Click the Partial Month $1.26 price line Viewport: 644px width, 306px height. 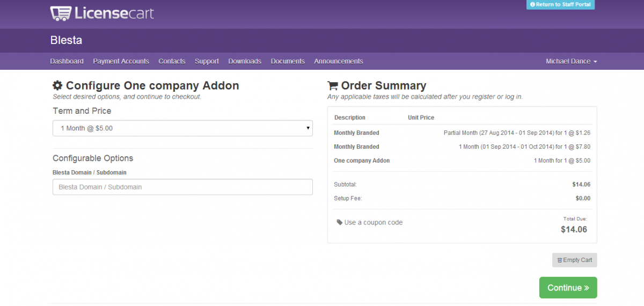tap(517, 133)
